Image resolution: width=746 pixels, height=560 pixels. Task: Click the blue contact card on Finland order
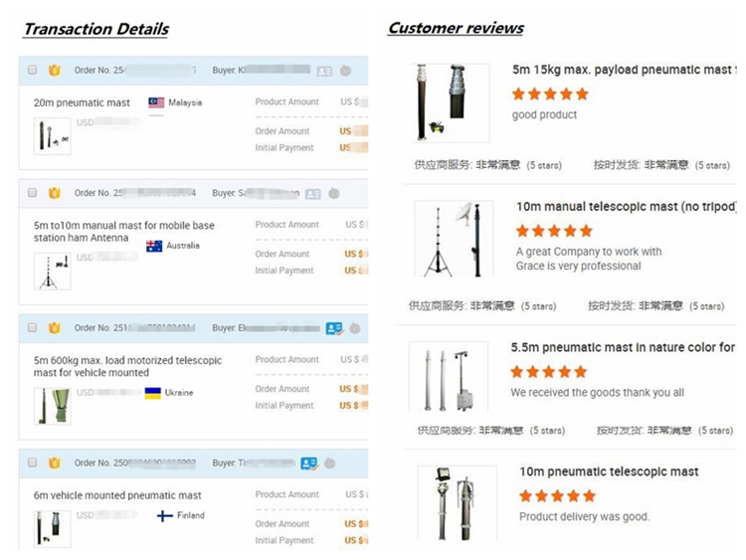coord(309,464)
